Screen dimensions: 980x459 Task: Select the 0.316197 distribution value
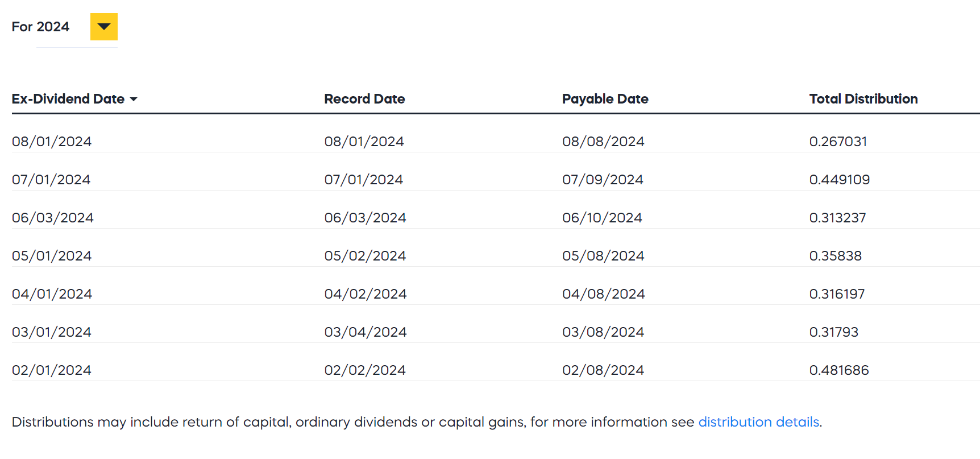coord(837,294)
